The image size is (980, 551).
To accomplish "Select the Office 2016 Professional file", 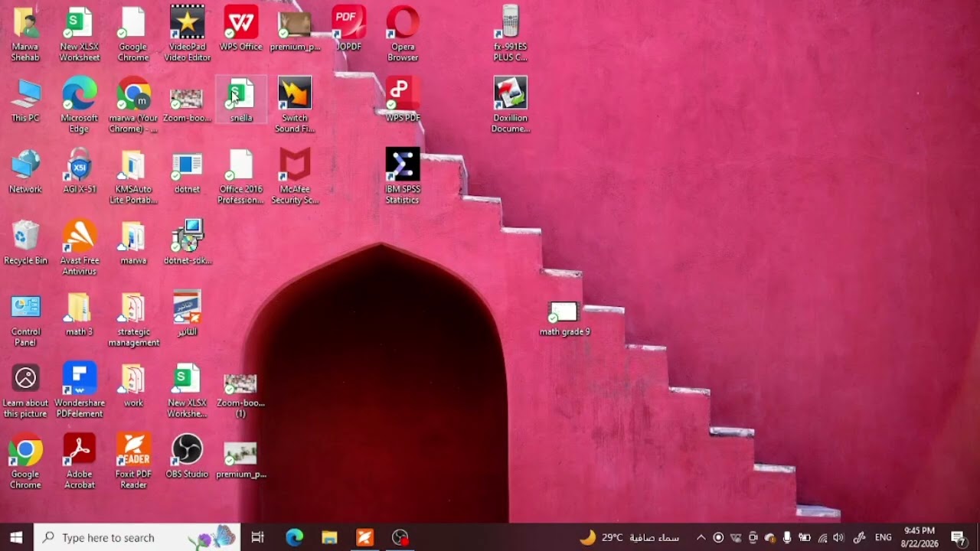I will [x=241, y=177].
